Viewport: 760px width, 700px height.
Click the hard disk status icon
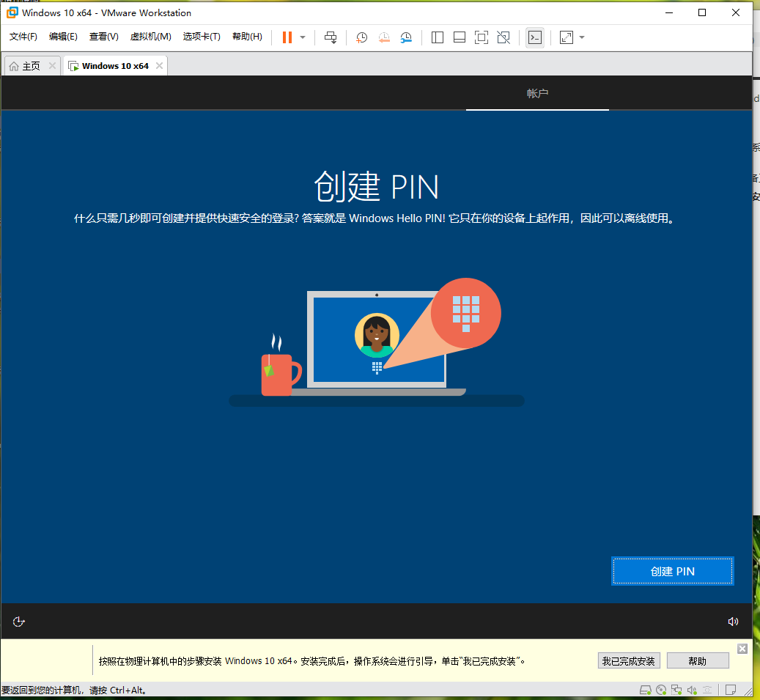click(645, 690)
